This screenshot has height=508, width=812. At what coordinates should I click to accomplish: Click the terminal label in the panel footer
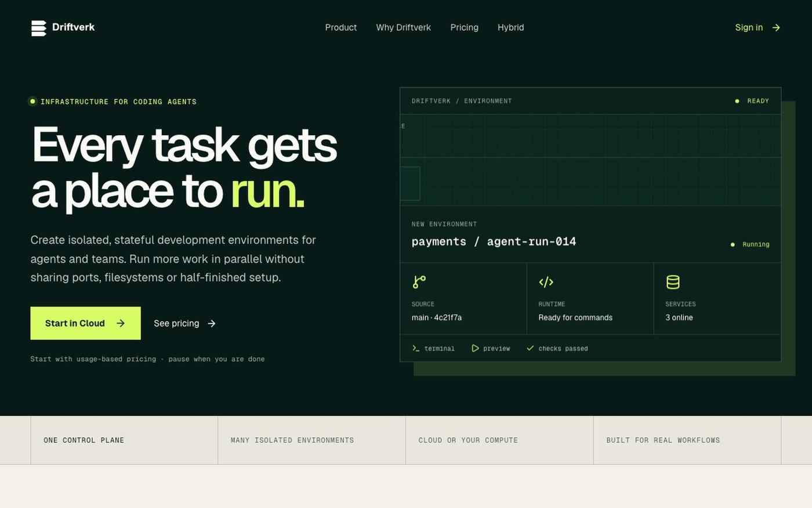pyautogui.click(x=439, y=349)
